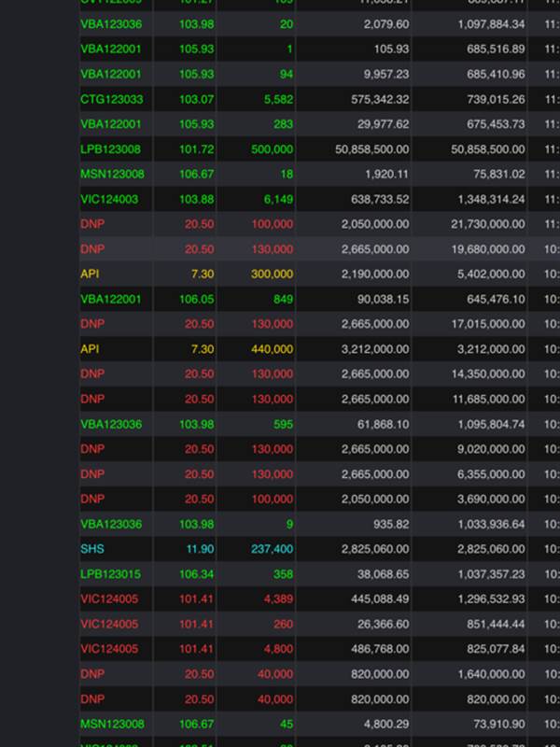560x747 pixels.
Task: Select the value 6,355,000.00
Action: click(492, 474)
